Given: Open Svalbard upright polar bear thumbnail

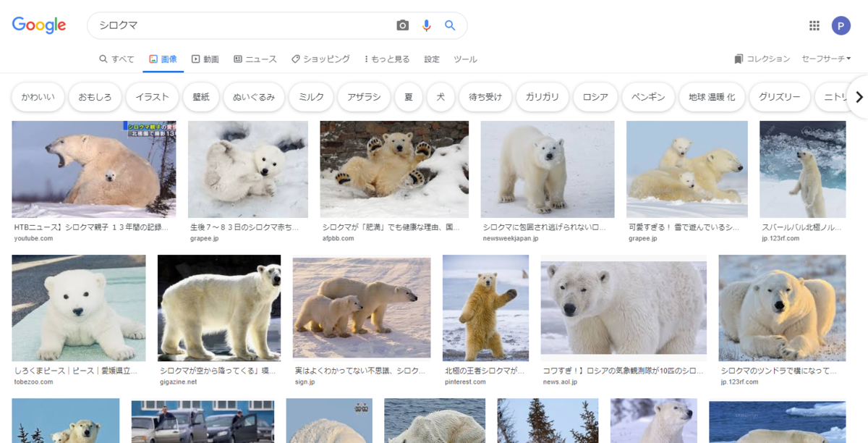Looking at the screenshot, I should [803, 169].
